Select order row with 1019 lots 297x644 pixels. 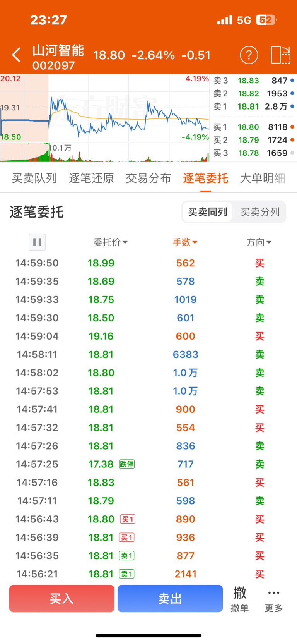[148, 299]
